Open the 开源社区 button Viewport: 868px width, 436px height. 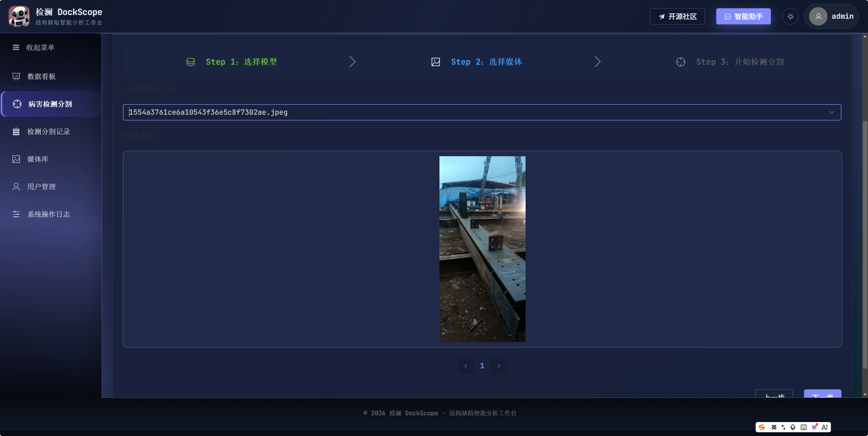click(677, 16)
